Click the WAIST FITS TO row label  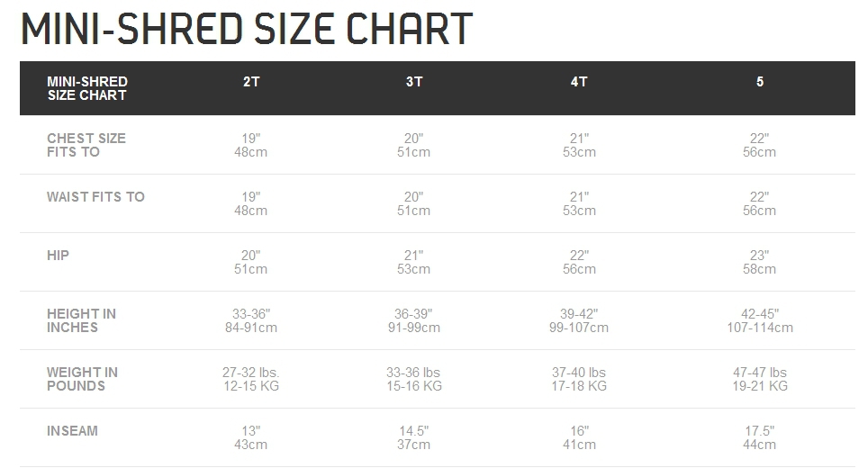coord(95,197)
